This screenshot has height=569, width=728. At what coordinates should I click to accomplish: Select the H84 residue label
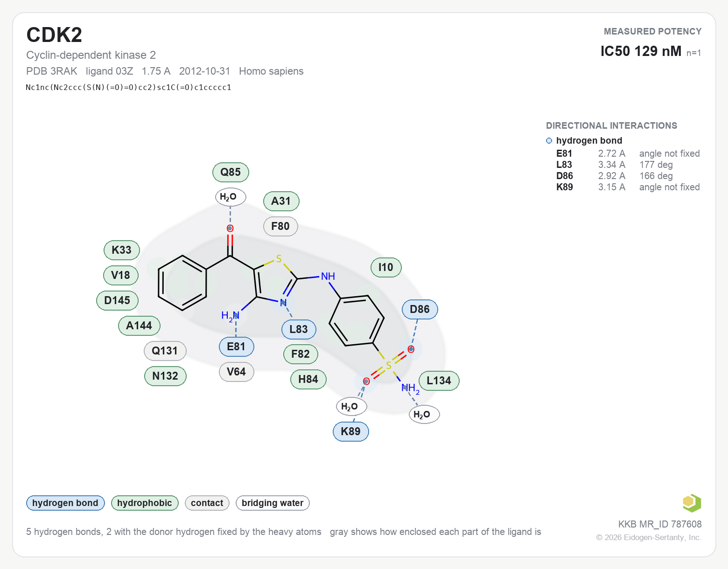(x=308, y=379)
